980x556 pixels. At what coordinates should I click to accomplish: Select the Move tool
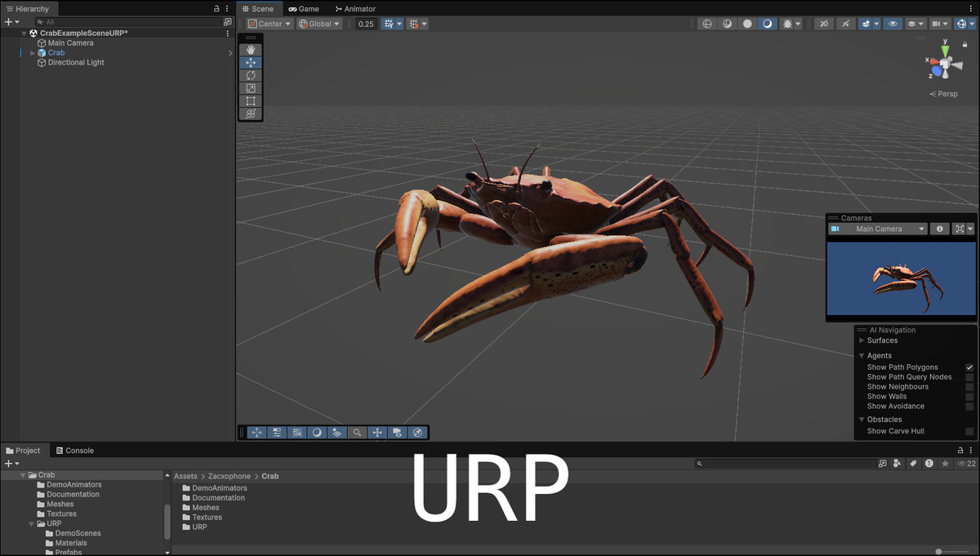pos(251,62)
